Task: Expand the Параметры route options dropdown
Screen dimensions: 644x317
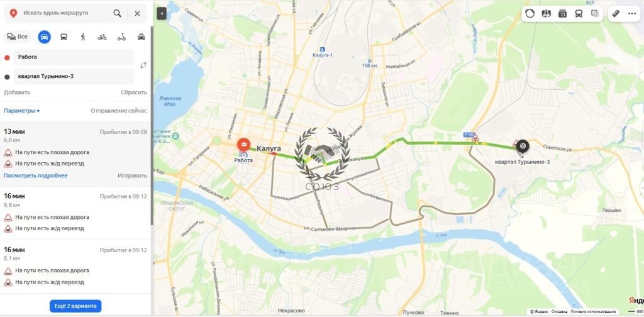Action: click(x=22, y=111)
